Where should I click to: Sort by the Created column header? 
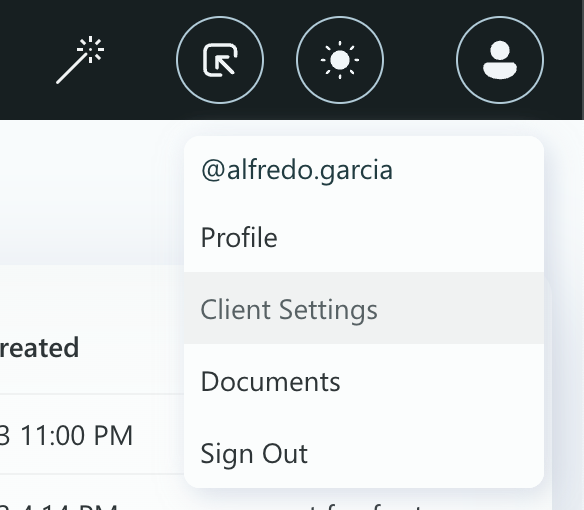[x=39, y=347]
